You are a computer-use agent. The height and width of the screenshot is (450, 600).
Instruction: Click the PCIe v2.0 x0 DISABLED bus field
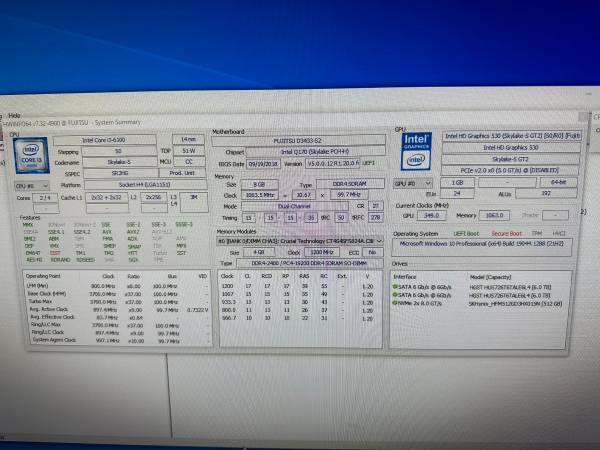click(x=510, y=170)
